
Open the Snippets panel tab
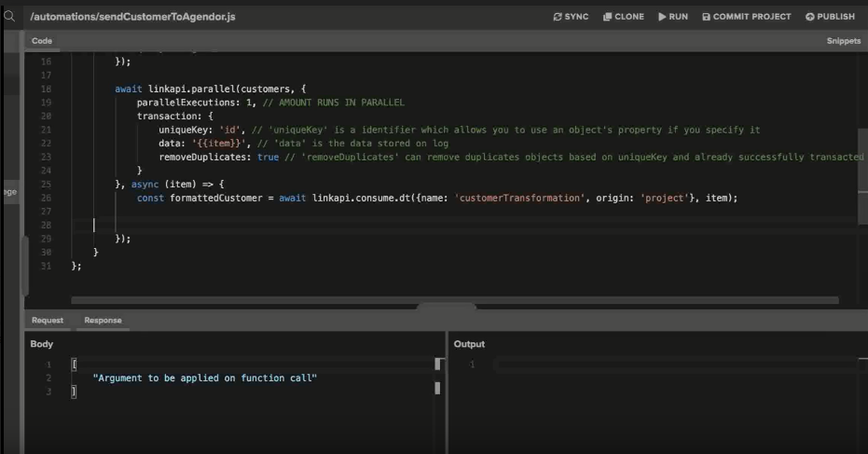click(843, 41)
